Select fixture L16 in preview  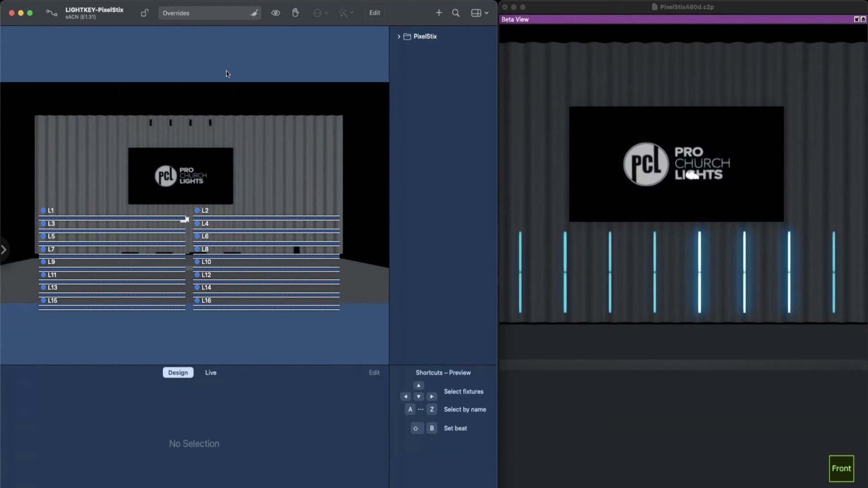203,300
